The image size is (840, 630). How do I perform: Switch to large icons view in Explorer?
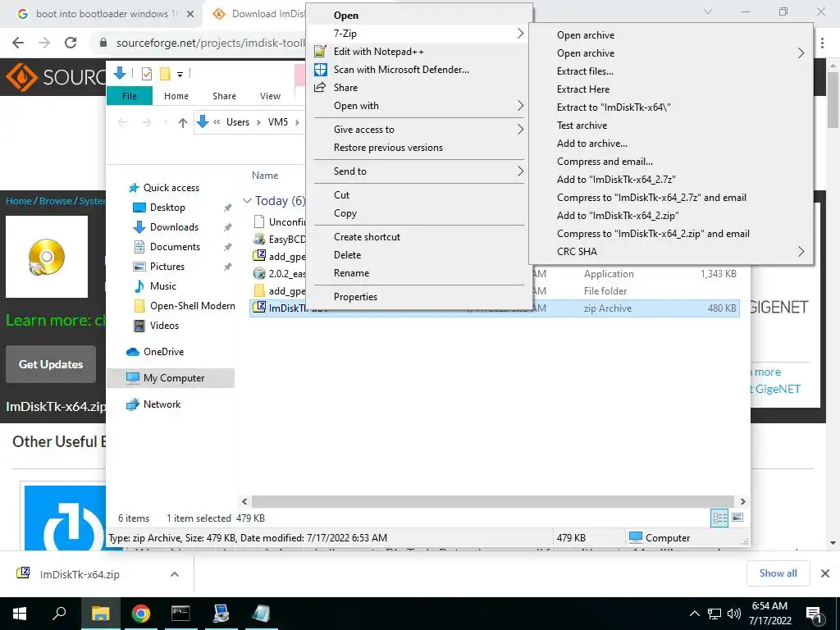[x=737, y=518]
